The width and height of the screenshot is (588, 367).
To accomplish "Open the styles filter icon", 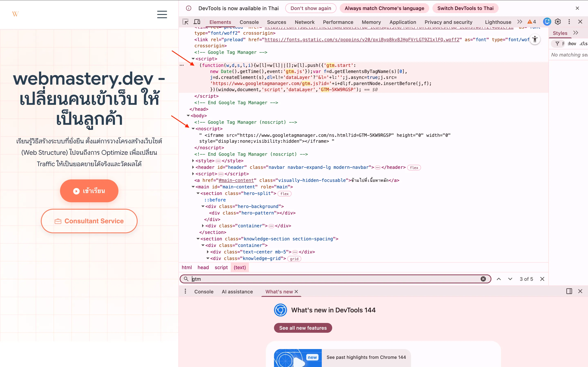I will 557,43.
